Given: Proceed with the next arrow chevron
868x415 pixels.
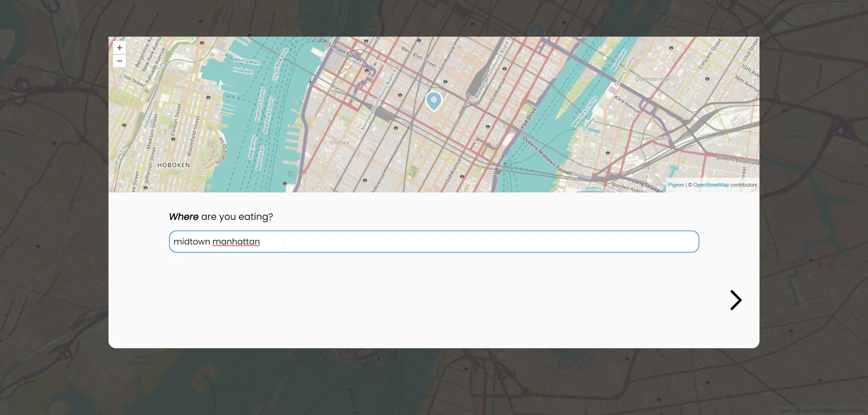Looking at the screenshot, I should point(736,300).
